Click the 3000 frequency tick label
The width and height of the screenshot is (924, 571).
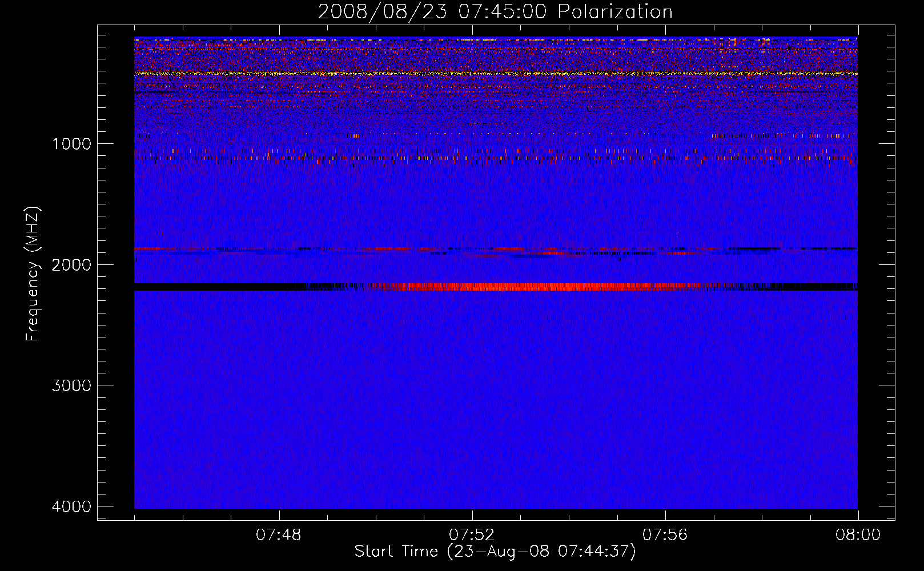point(71,385)
